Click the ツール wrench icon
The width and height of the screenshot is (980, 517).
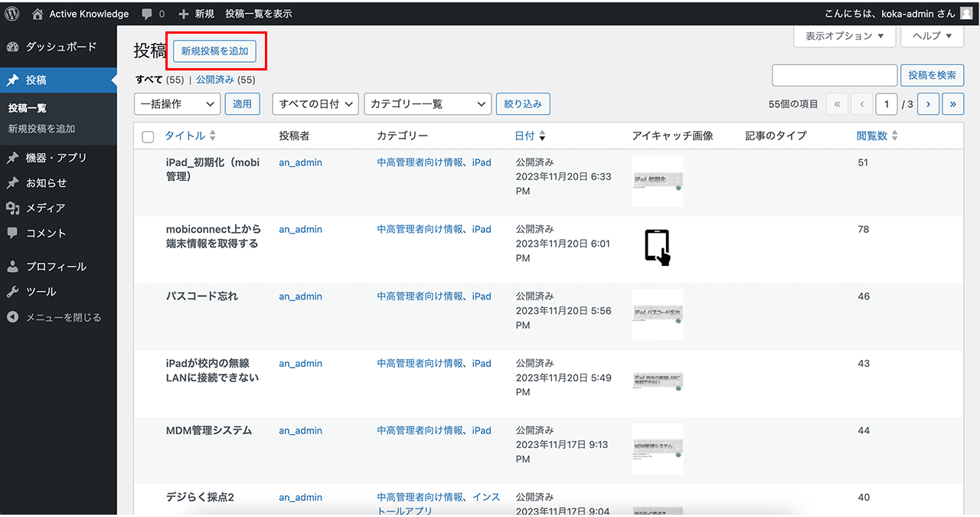tap(12, 292)
